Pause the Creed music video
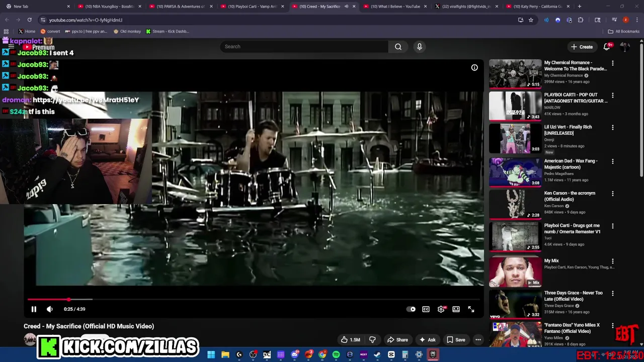This screenshot has width=644, height=362. pos(34,309)
